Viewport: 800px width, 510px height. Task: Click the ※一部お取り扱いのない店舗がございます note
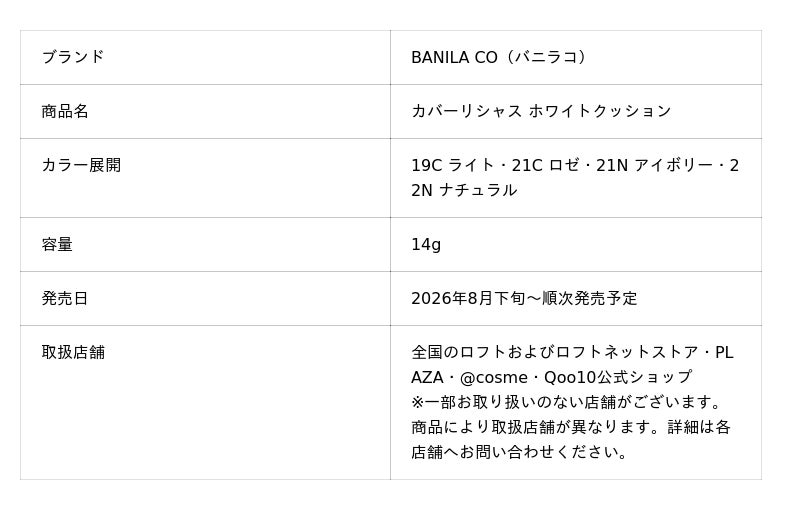[566, 402]
